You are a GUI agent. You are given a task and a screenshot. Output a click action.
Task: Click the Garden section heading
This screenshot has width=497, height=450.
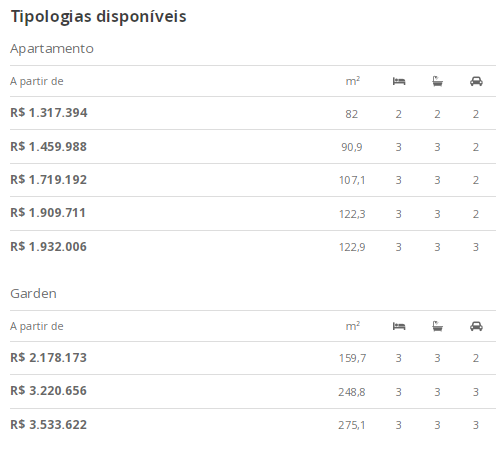point(33,294)
